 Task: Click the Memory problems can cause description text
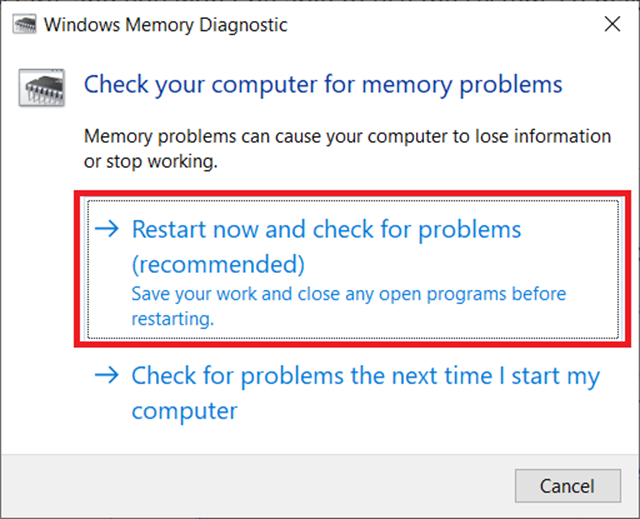click(346, 136)
